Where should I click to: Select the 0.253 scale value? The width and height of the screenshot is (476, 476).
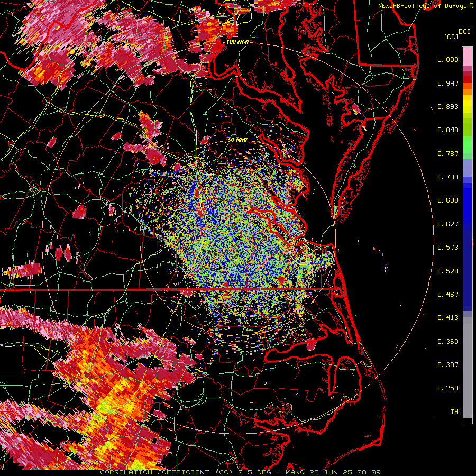pos(448,388)
